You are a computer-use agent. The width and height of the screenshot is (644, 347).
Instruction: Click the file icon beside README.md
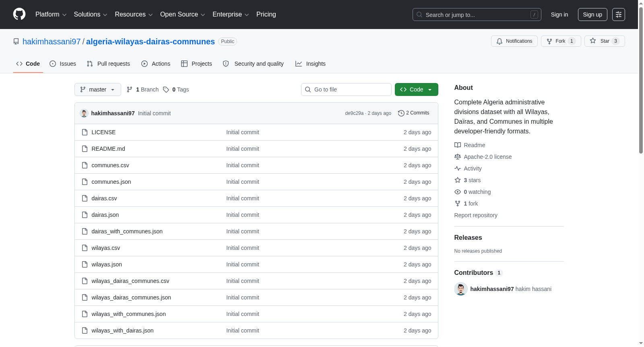tap(85, 149)
